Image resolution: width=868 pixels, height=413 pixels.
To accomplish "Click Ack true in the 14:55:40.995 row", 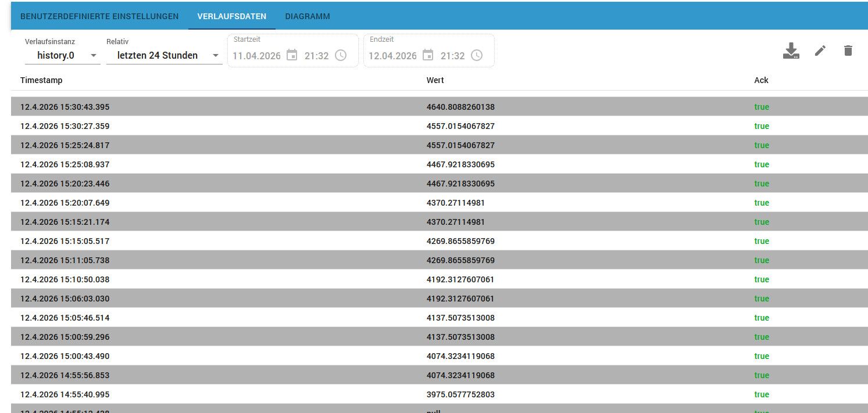I will click(762, 394).
